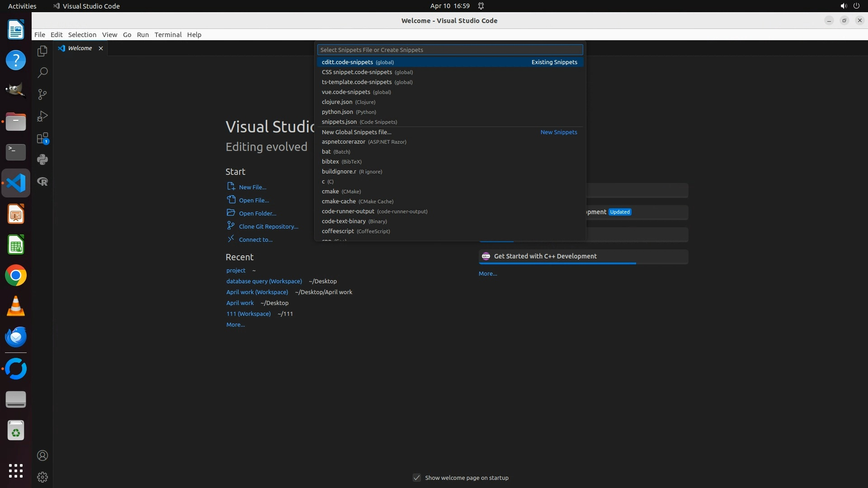Open notification bell in top bar
The height and width of the screenshot is (488, 868).
pyautogui.click(x=481, y=6)
